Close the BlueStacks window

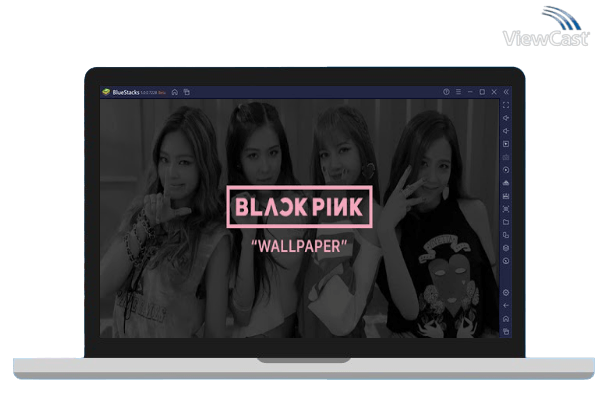(x=494, y=92)
